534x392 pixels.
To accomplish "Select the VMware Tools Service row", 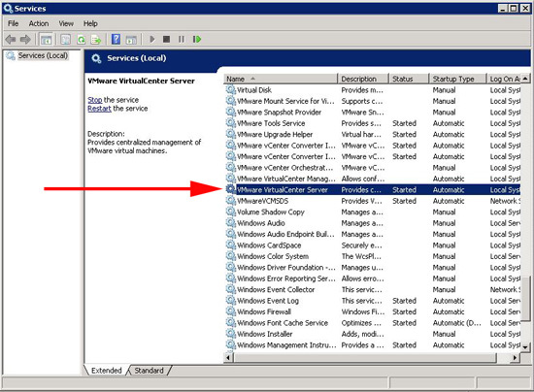I will coord(373,123).
